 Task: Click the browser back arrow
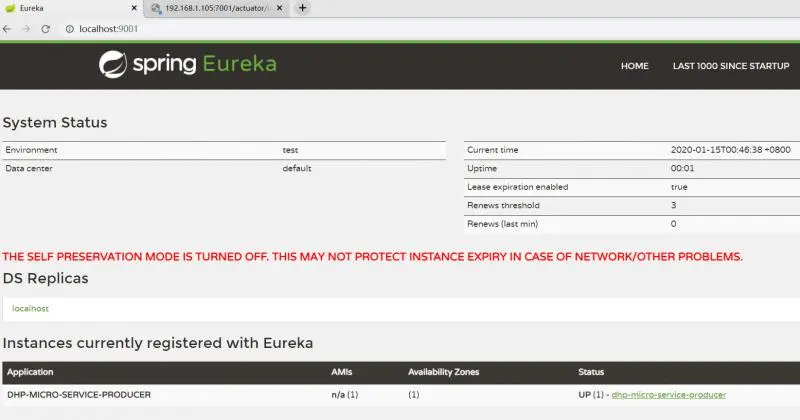(x=7, y=29)
